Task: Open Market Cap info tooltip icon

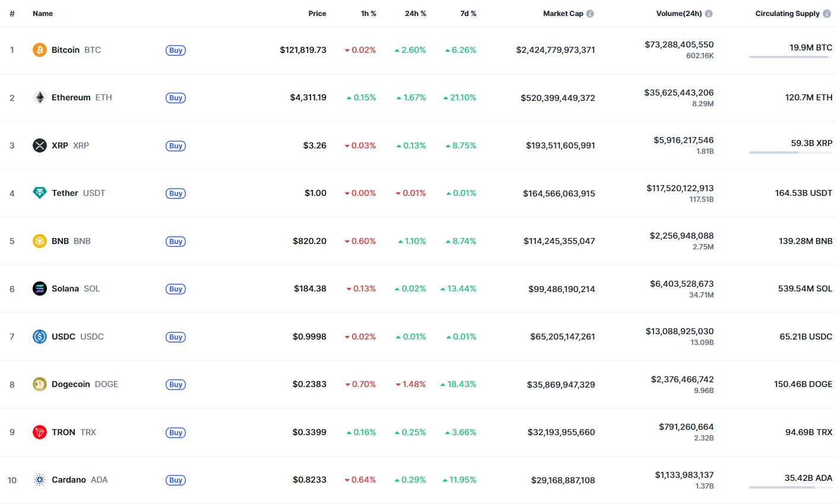Action: [x=590, y=14]
